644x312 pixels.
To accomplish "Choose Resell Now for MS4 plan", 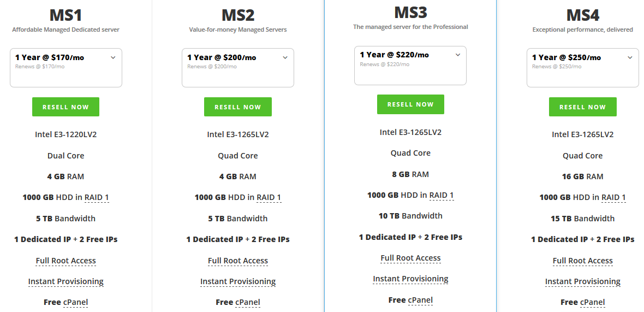I will point(582,107).
